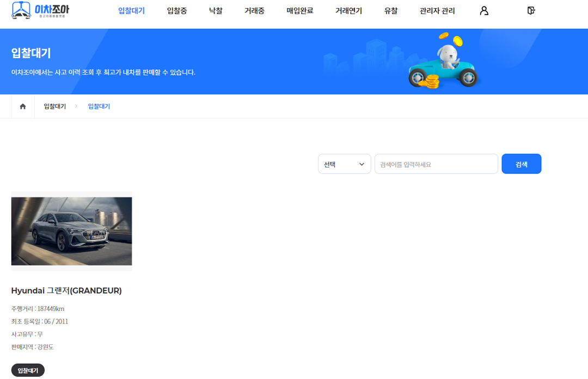Click the blue 입찰대기 breadcrumb link
Image resolution: width=588 pixels, height=379 pixels.
(x=99, y=107)
